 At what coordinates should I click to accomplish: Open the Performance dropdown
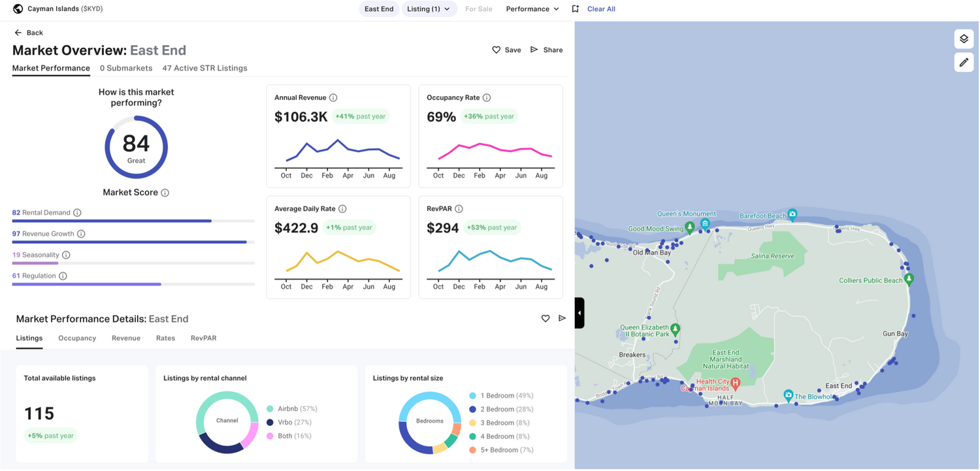click(x=531, y=8)
